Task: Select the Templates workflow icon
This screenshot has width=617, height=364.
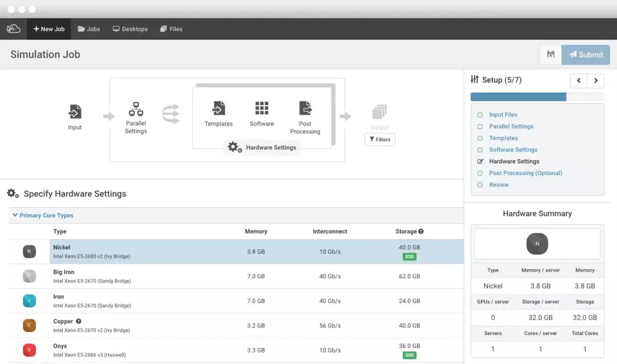Action: coord(218,108)
